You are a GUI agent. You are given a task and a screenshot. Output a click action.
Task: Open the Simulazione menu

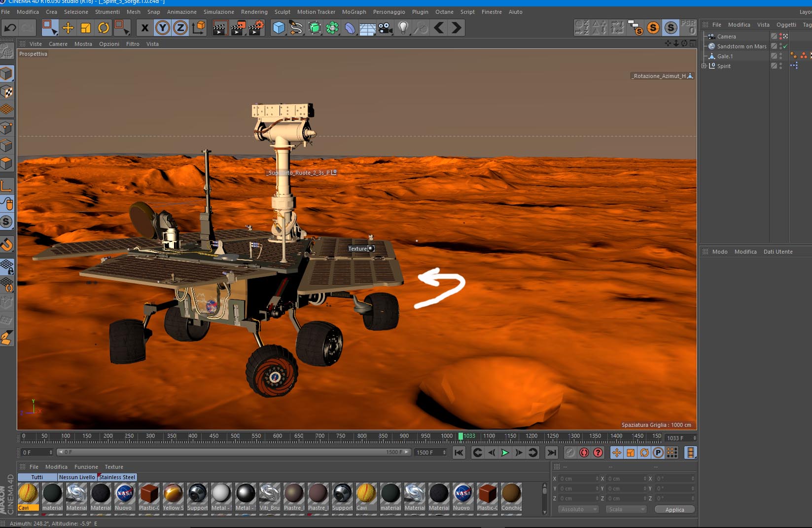point(219,12)
